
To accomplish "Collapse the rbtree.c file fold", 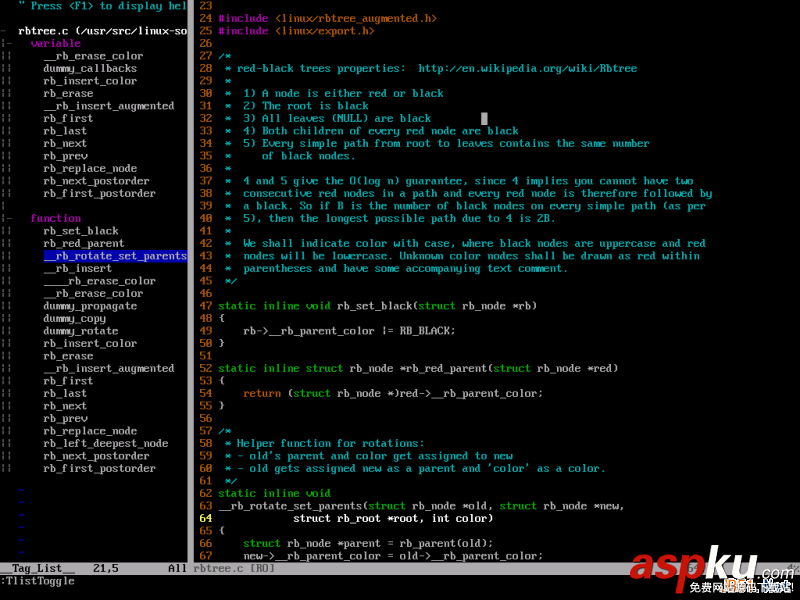I will coord(4,31).
